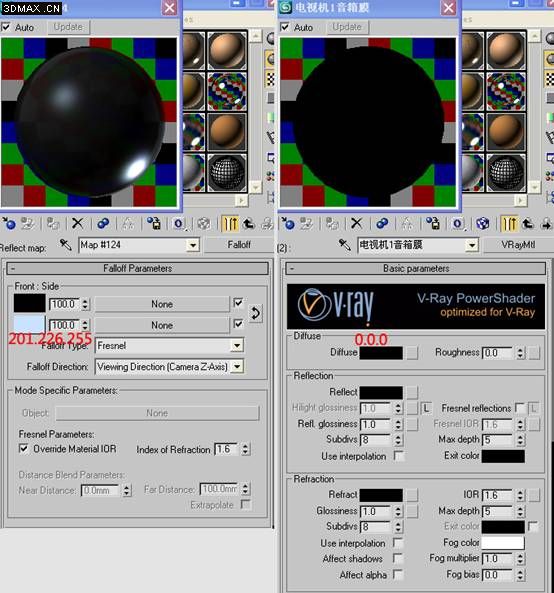
Task: Click the Falloff map type button
Action: point(239,245)
